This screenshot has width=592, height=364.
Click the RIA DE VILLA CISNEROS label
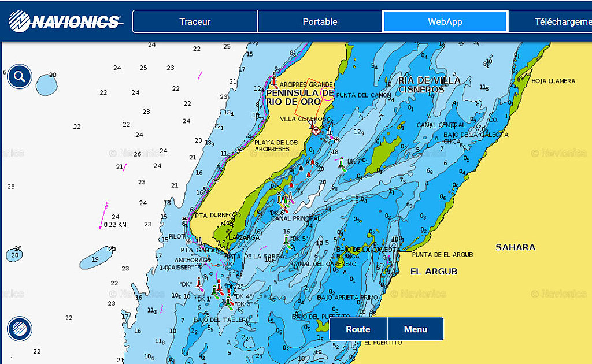(x=430, y=85)
